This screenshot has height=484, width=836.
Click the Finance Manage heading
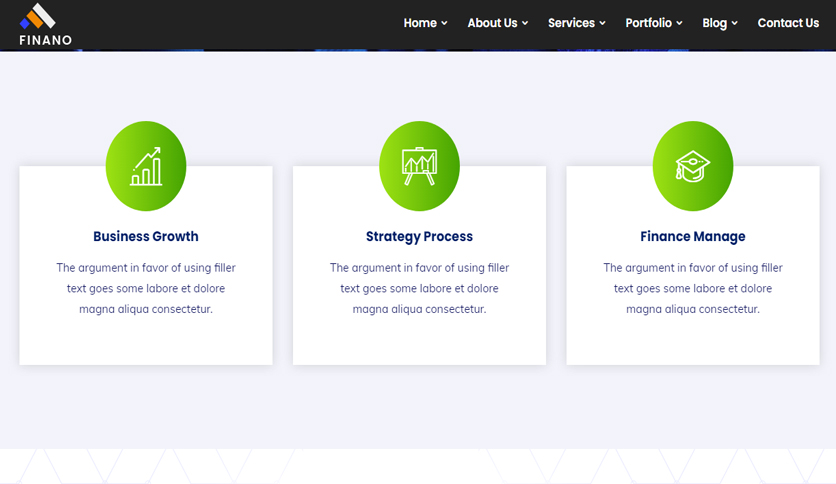coord(693,236)
